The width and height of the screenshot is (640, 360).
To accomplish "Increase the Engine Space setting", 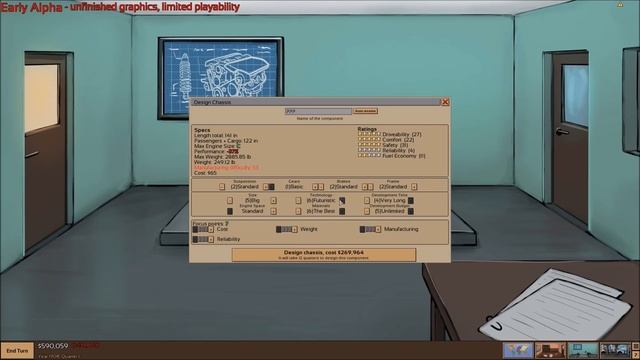I will (273, 211).
